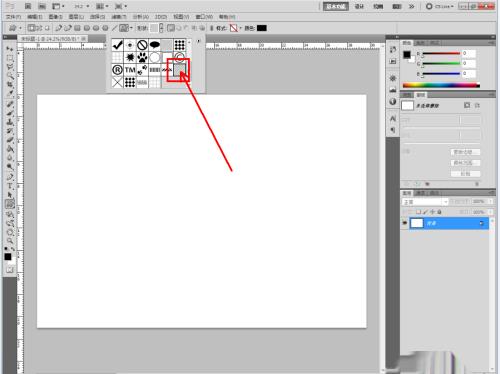This screenshot has height=374, width=500.
Task: Toggle lock transparent pixels option
Action: coord(418,212)
